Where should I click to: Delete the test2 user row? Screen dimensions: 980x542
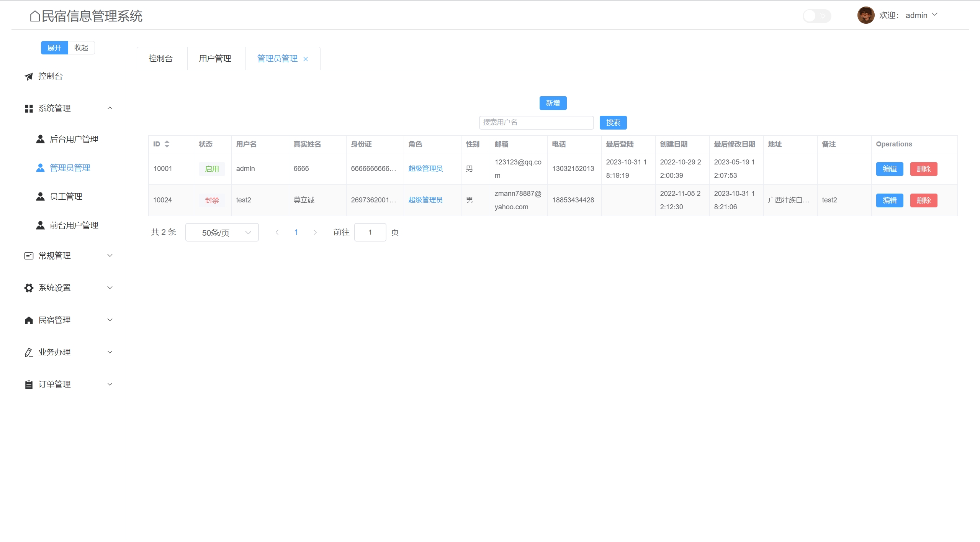click(923, 200)
